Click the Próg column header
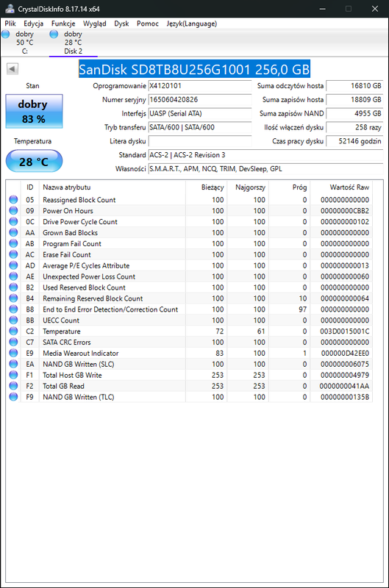This screenshot has height=588, width=389. 290,187
